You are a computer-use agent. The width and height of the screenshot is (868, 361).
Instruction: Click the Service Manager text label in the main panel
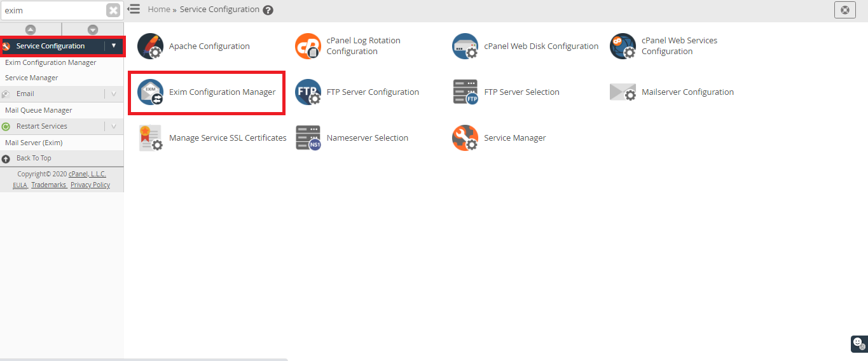click(515, 138)
